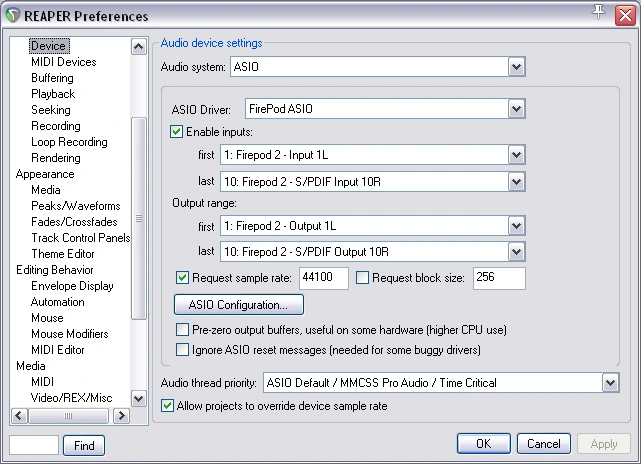
Task: Uncheck the Enable inputs checkbox
Action: click(176, 132)
